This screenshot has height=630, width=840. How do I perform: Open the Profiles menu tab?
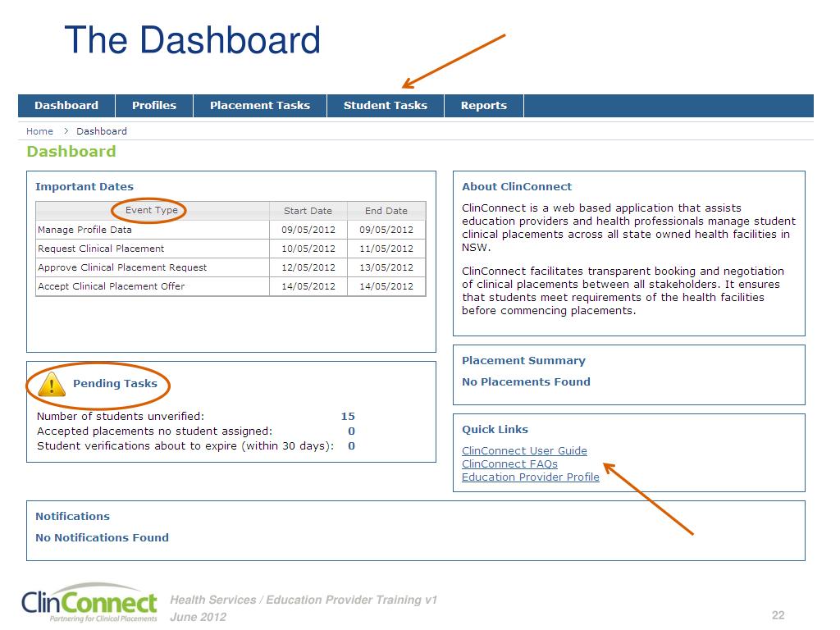tap(154, 106)
